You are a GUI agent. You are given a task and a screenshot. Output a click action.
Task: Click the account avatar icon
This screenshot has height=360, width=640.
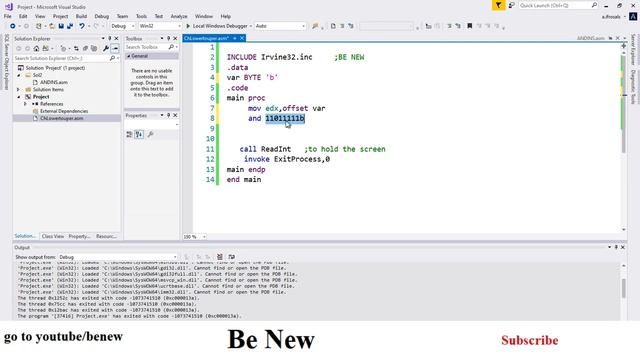pyautogui.click(x=633, y=17)
